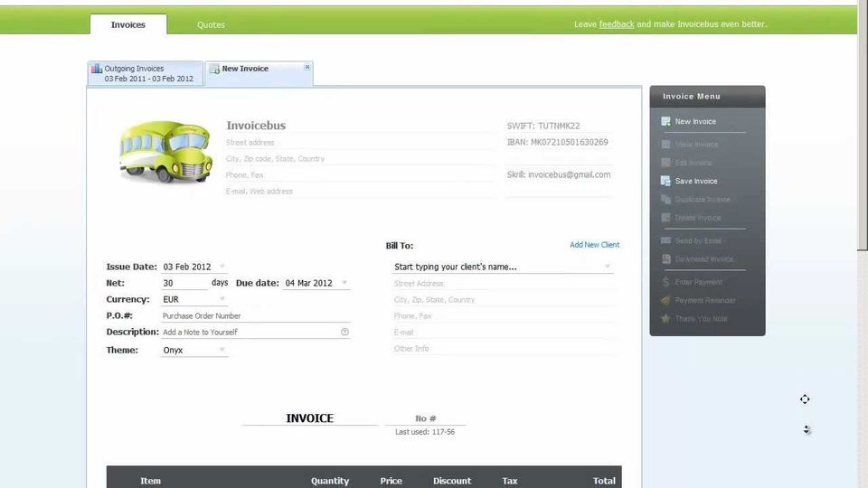Viewport: 868px width, 488px height.
Task: Click the SWIFT: TUTNMK22 text
Action: 543,126
